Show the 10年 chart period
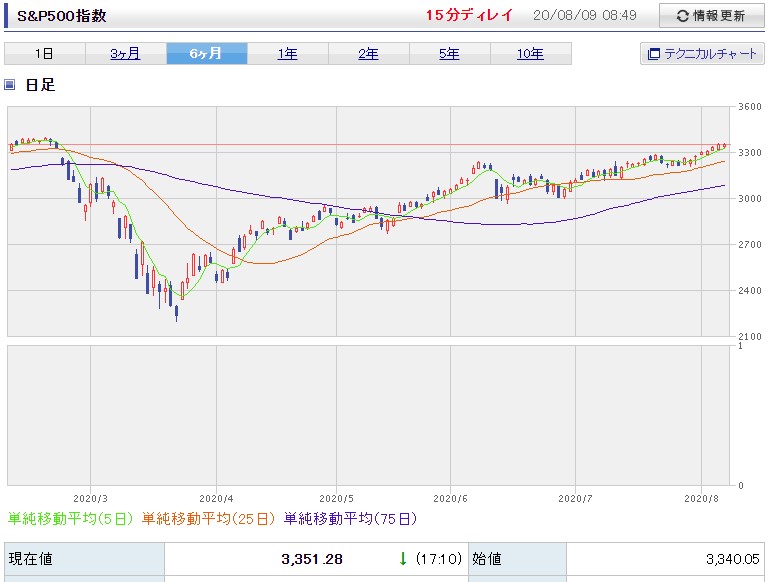769x582 pixels. coord(531,53)
